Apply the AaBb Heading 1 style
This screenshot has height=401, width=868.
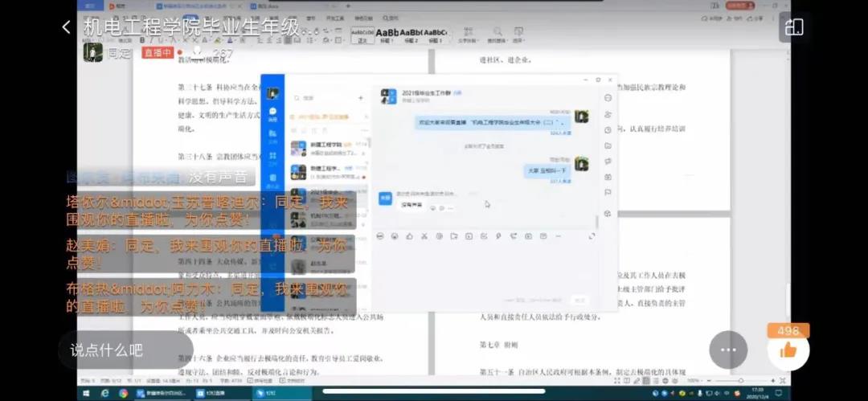(387, 35)
